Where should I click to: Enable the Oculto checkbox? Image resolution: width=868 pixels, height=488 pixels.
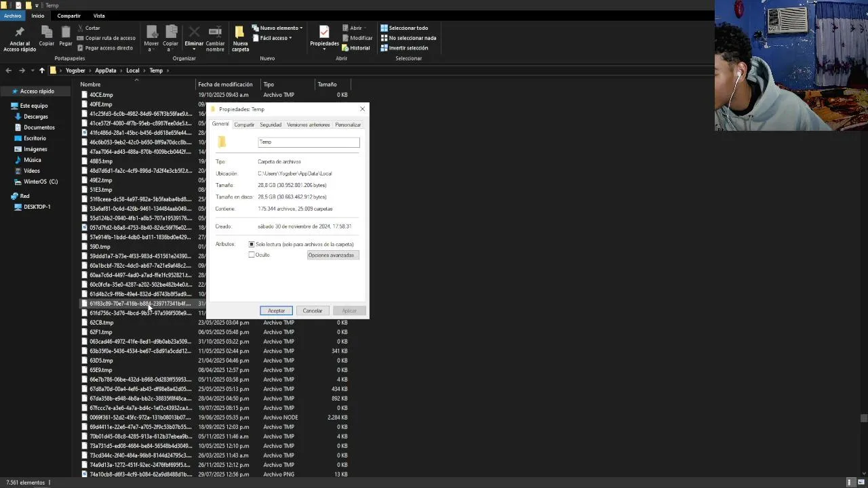click(252, 255)
